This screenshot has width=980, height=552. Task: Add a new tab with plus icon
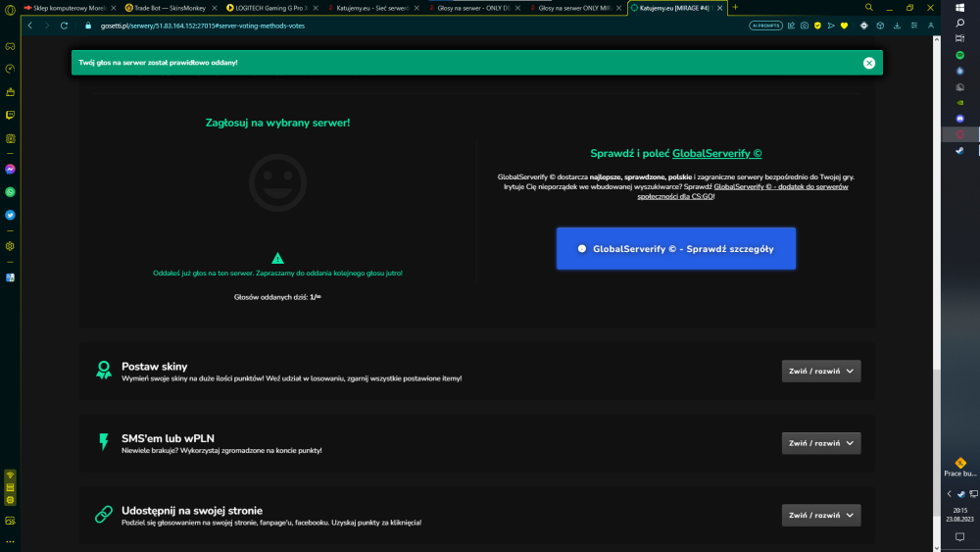coord(735,8)
